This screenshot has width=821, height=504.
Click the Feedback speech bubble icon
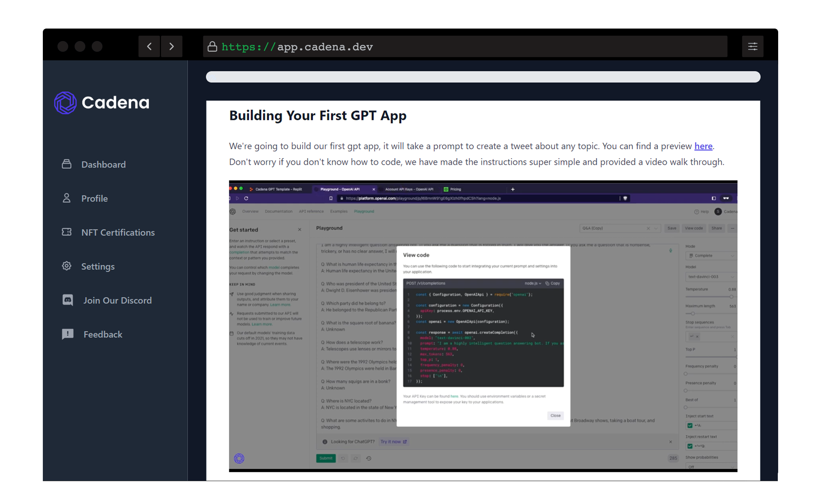(67, 334)
